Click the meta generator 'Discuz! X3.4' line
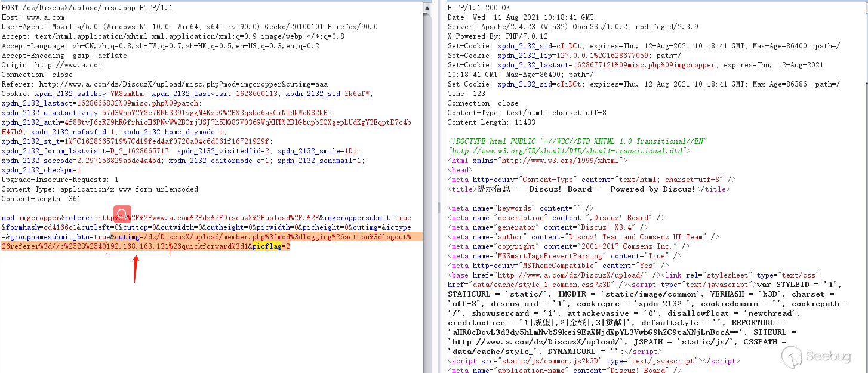 [x=547, y=227]
